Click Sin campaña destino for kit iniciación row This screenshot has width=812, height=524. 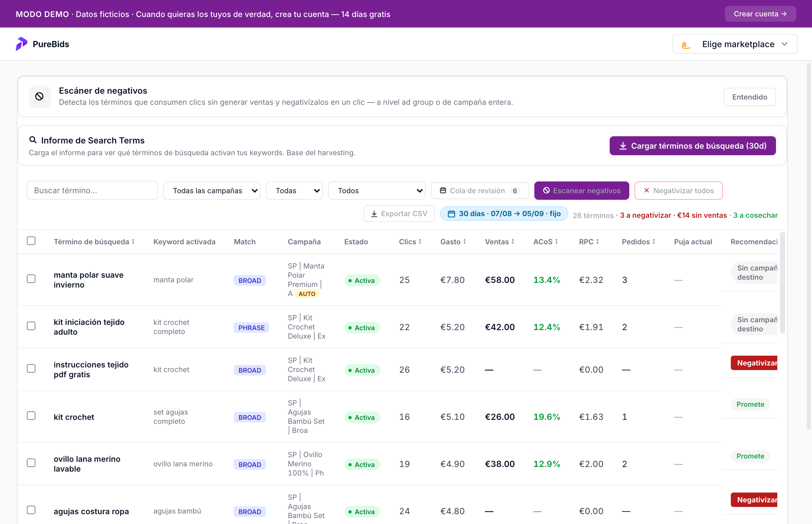point(754,324)
